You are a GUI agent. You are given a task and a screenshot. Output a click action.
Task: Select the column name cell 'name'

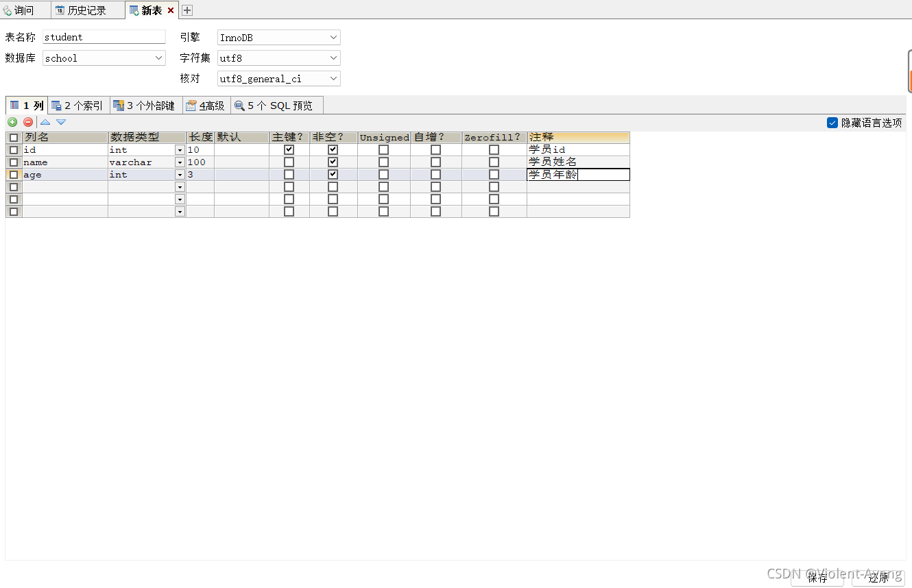(65, 162)
